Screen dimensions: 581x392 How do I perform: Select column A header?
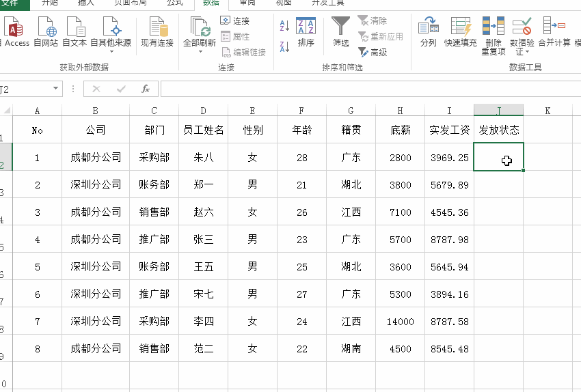coord(37,111)
